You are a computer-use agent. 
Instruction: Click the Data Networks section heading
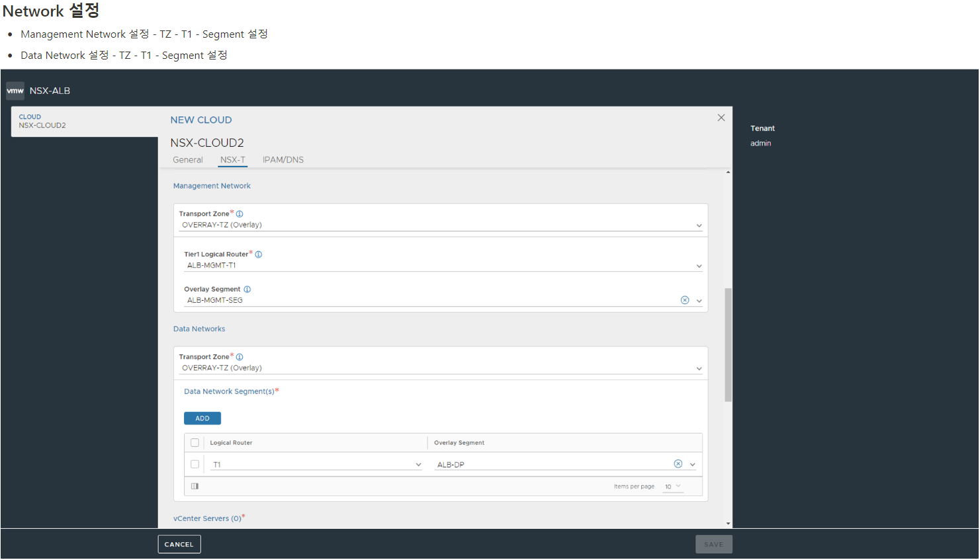199,329
